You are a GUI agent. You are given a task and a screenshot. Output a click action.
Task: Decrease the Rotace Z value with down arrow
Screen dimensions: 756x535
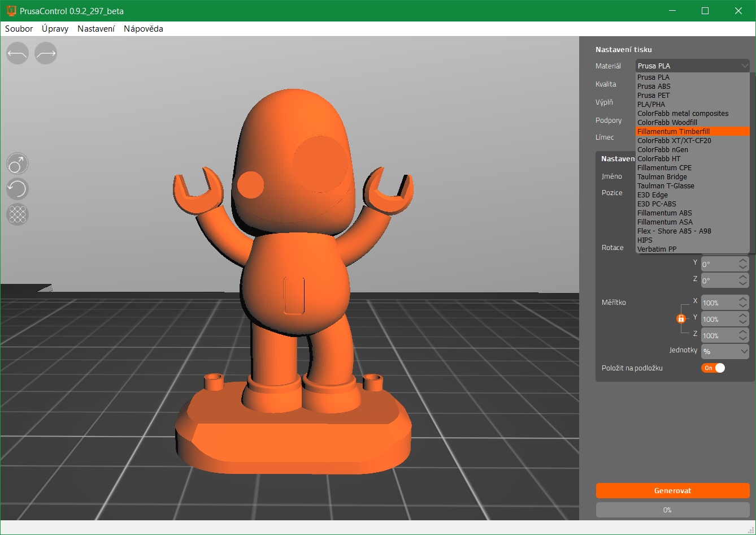(x=743, y=284)
